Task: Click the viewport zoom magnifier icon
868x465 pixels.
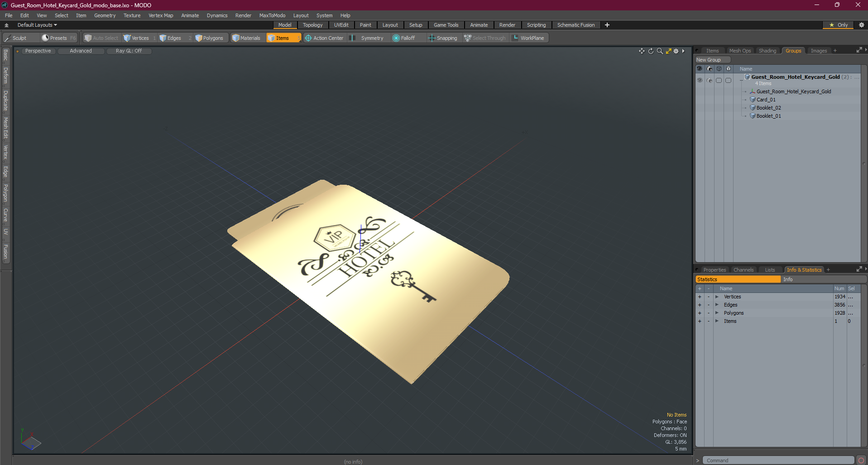Action: 660,51
